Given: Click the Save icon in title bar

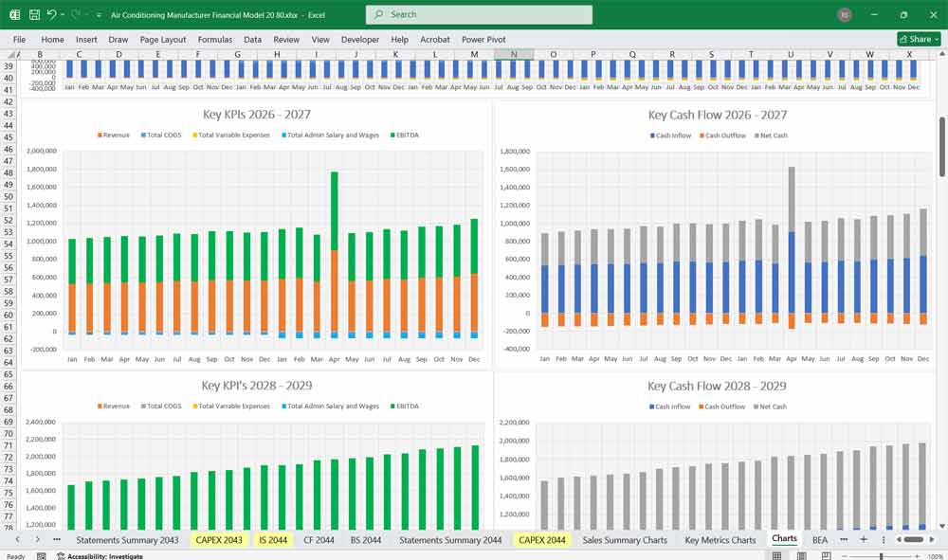Looking at the screenshot, I should click(34, 15).
